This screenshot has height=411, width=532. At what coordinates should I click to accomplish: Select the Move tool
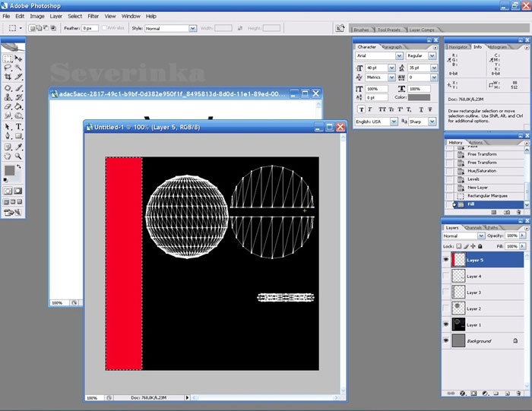click(x=18, y=58)
